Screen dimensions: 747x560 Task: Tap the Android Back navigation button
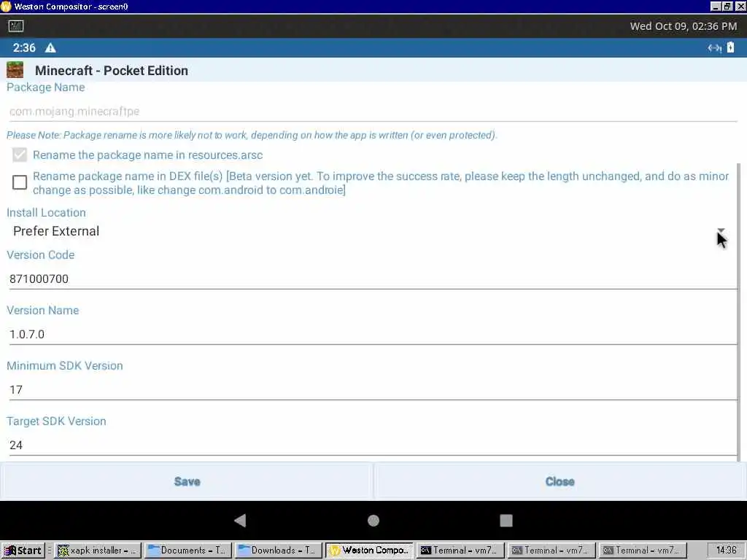tap(240, 521)
